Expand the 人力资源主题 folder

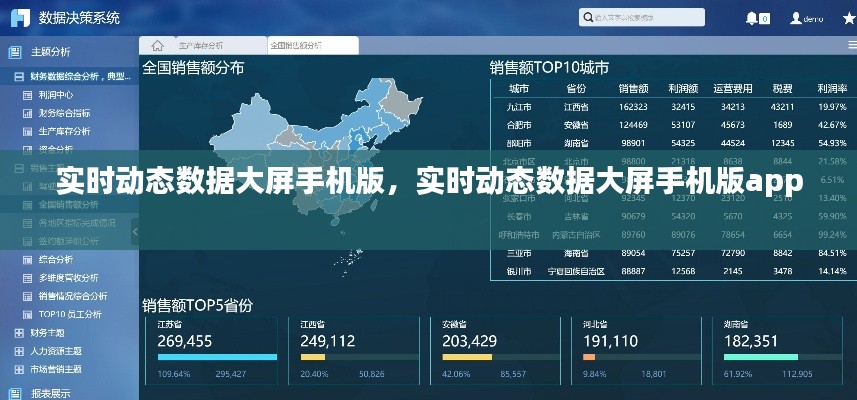click(18, 351)
